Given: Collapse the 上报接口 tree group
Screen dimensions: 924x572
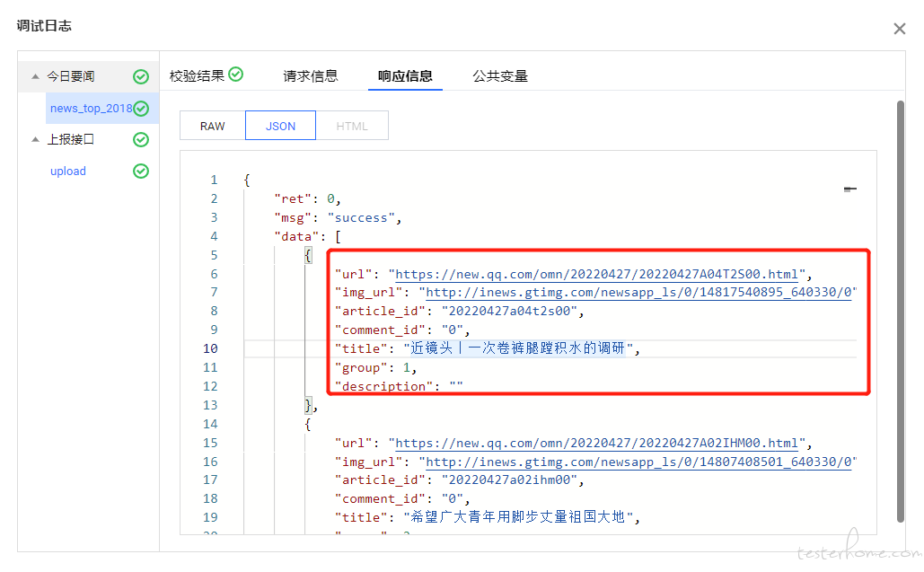Looking at the screenshot, I should (35, 140).
